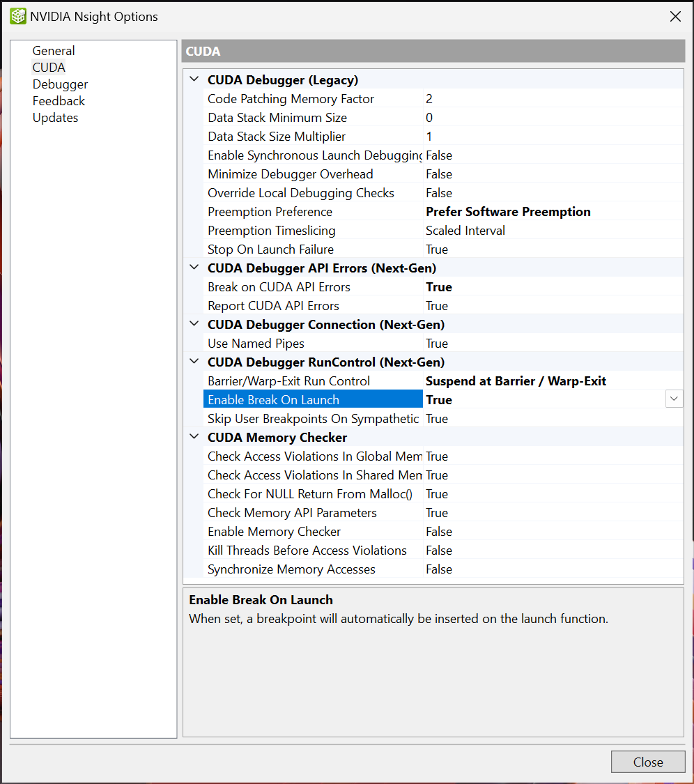Screen dimensions: 694x784
Task: Close the NVIDIA Nsight Options window
Action: 675,17
